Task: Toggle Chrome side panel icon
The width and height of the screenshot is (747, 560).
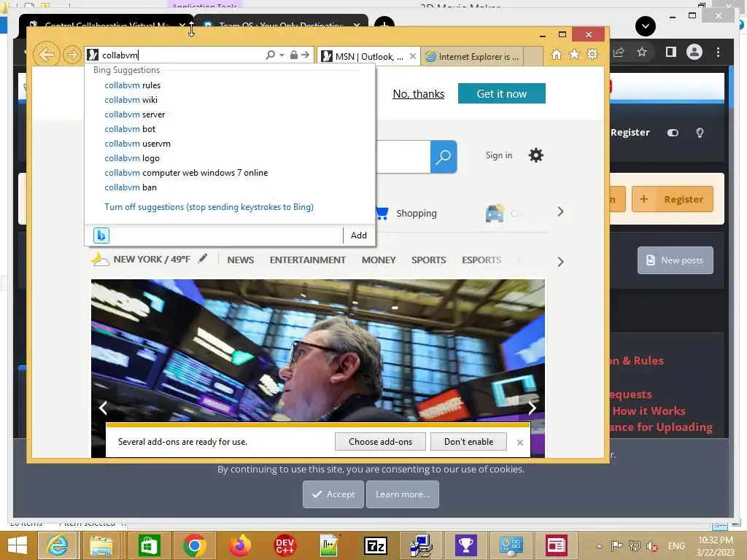Action: 671,52
